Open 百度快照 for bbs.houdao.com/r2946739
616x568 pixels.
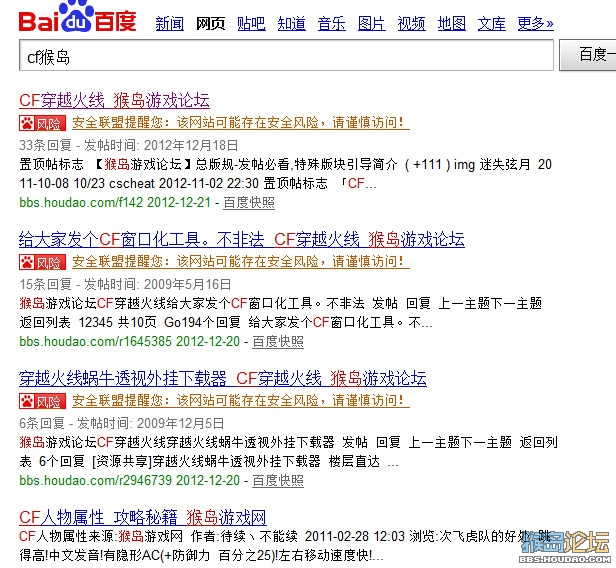click(278, 481)
